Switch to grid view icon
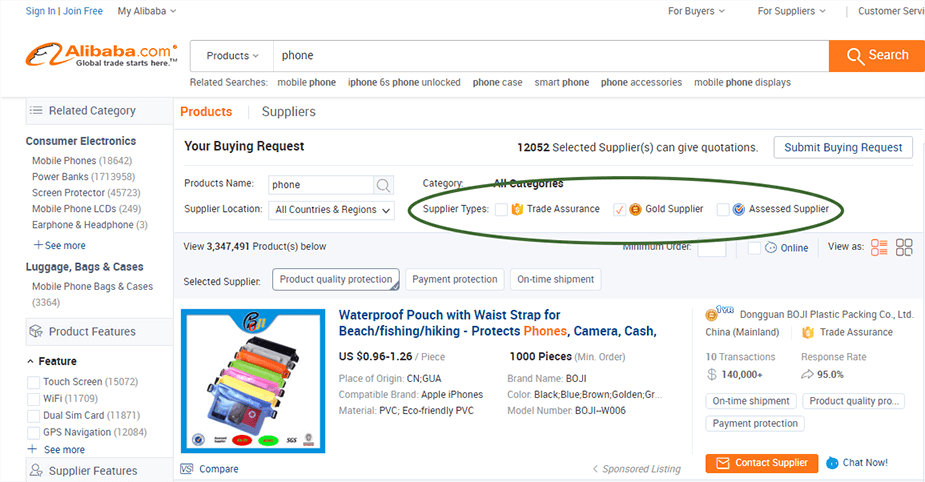 (x=904, y=248)
